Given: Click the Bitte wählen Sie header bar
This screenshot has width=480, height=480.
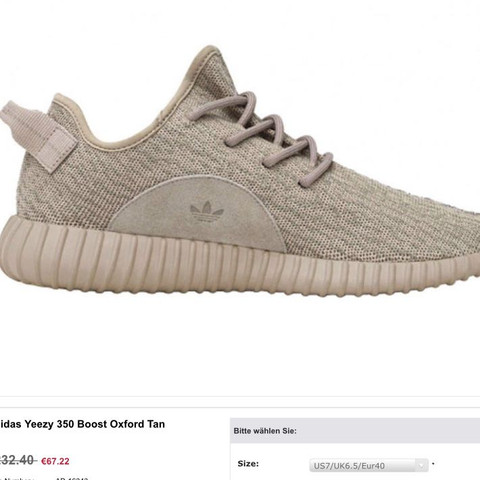Looking at the screenshot, I should click(x=355, y=431).
